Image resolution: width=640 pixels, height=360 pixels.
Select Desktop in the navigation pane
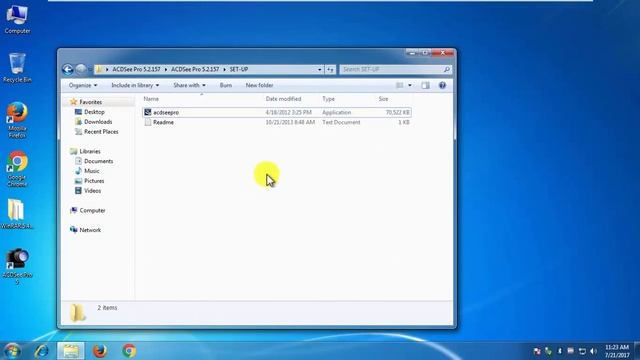point(94,112)
